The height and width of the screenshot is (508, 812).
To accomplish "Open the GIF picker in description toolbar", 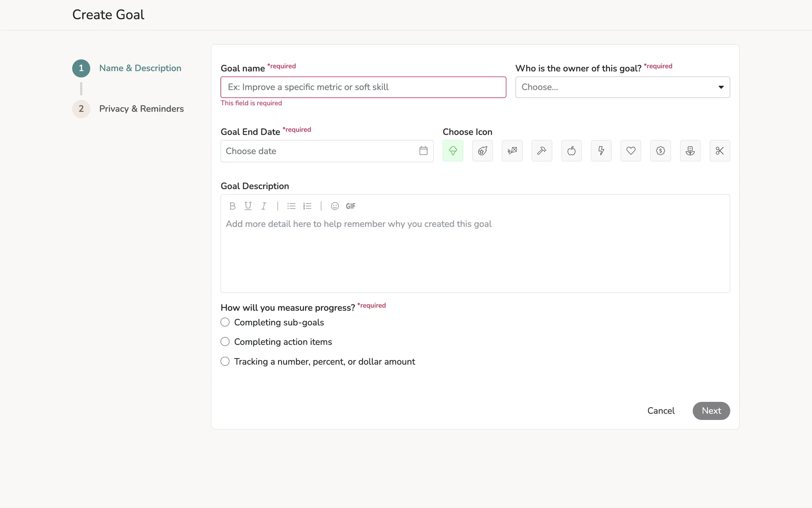I will pyautogui.click(x=351, y=206).
